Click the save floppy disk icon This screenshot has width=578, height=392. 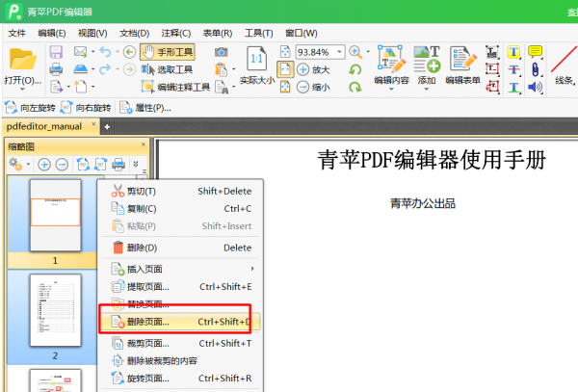pyautogui.click(x=56, y=52)
